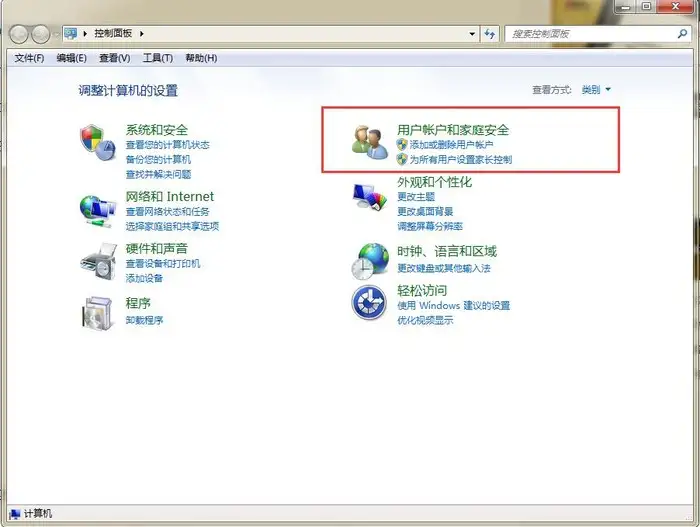Click 更改主题 link
Screen dimensions: 700x527
coord(416,197)
